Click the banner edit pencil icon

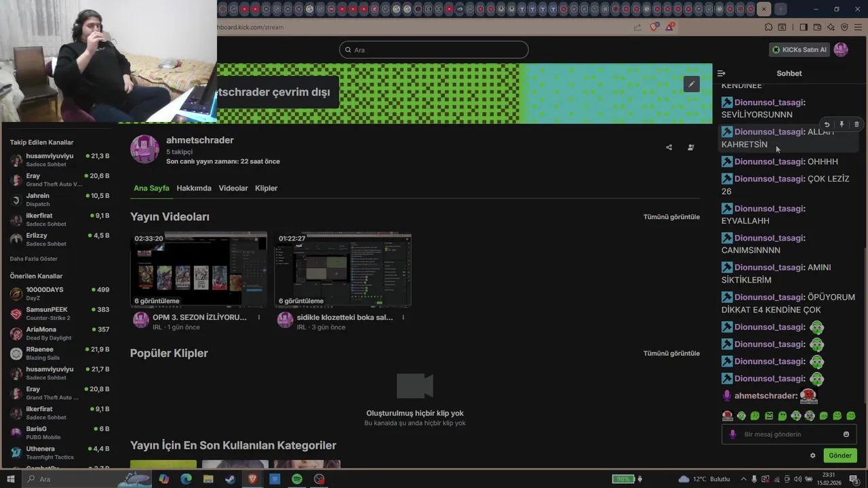click(x=691, y=84)
